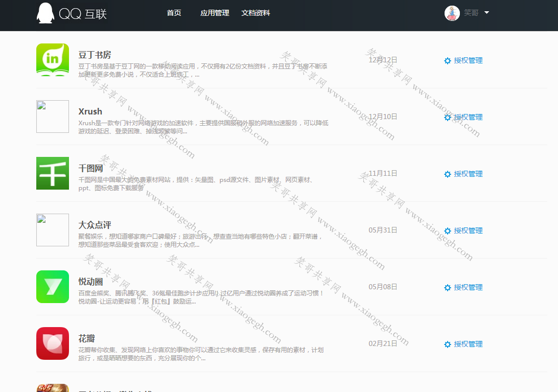Click the 千图网 description text
Screen dimensions: 558x392
click(196, 183)
